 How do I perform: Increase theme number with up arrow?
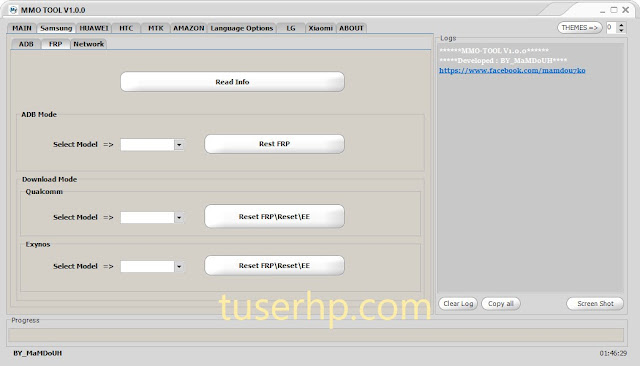coord(621,25)
